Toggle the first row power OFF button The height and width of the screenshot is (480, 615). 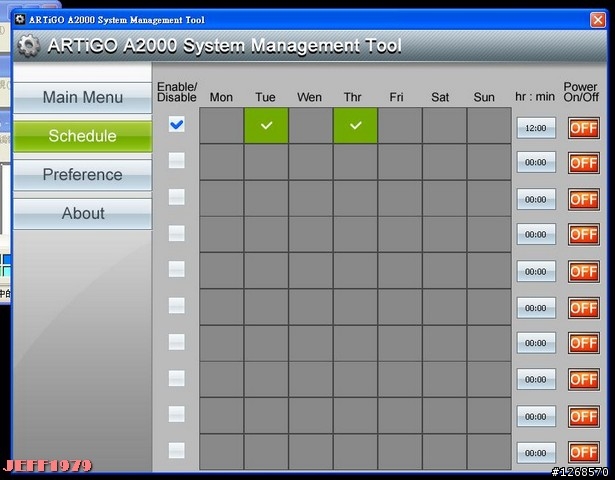(584, 128)
